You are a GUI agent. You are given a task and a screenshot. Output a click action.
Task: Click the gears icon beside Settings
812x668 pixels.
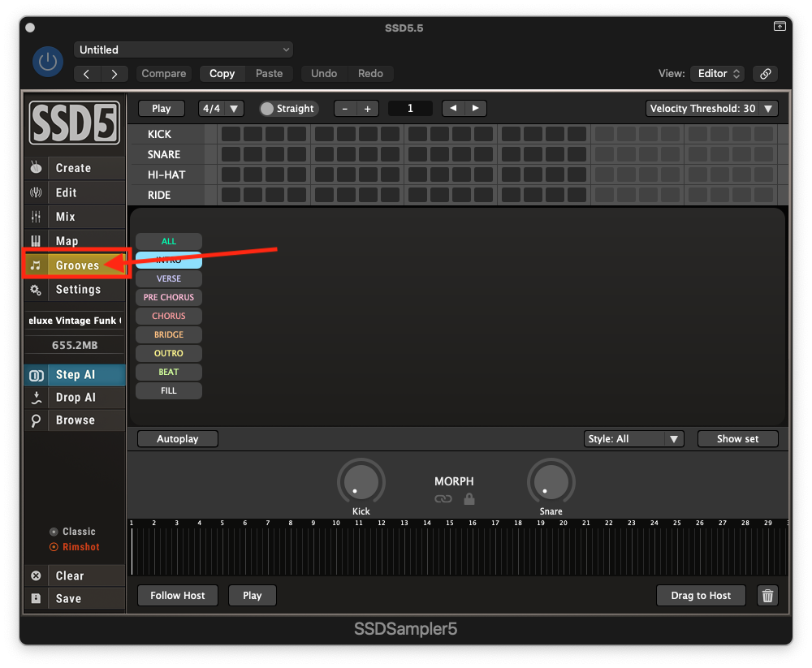coord(36,290)
